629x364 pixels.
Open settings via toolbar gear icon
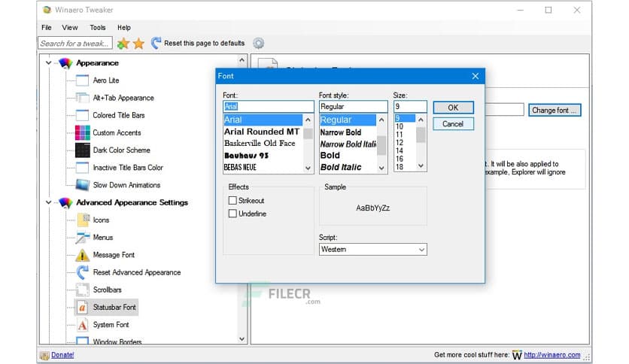pyautogui.click(x=258, y=43)
